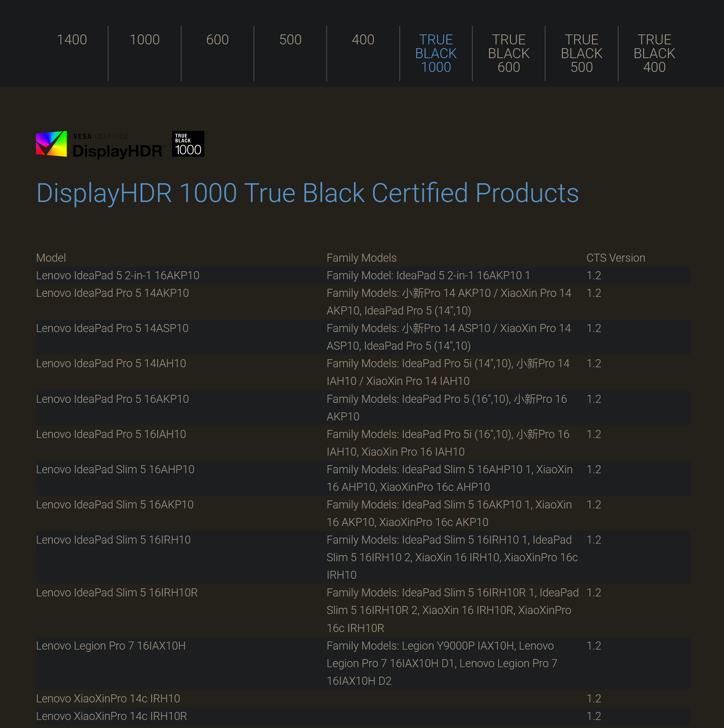Click the True Black 1000 badge icon
Image resolution: width=724 pixels, height=728 pixels.
pyautogui.click(x=187, y=144)
